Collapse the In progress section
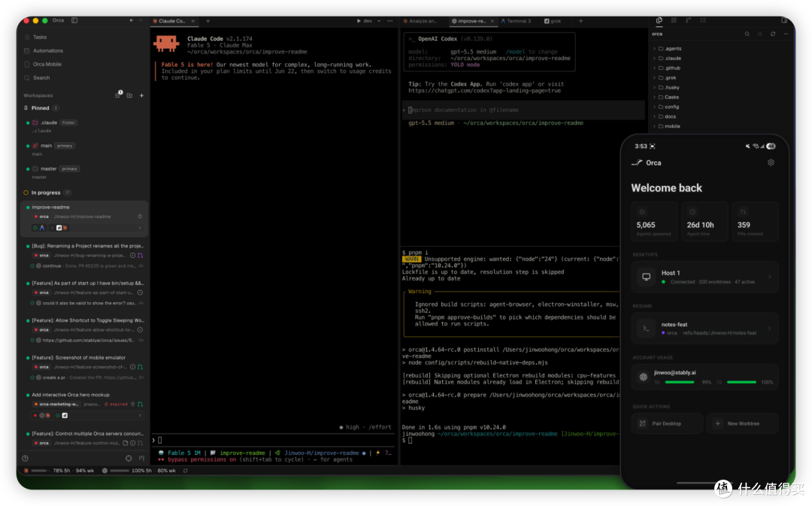 click(x=46, y=192)
